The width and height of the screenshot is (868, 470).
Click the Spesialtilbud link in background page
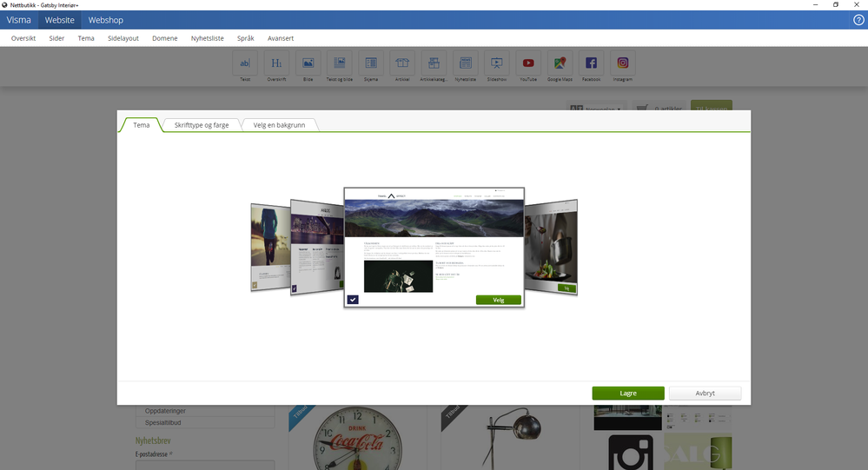click(162, 422)
